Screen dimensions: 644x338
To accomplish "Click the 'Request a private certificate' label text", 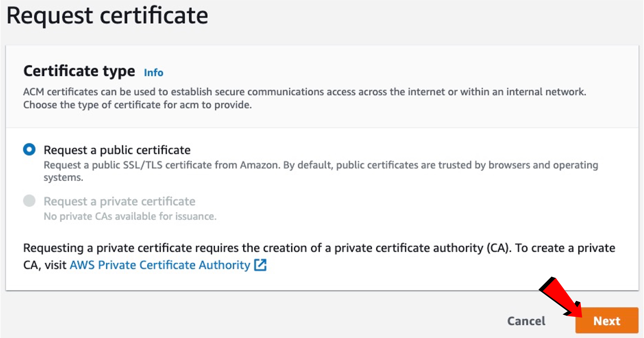I will [119, 201].
